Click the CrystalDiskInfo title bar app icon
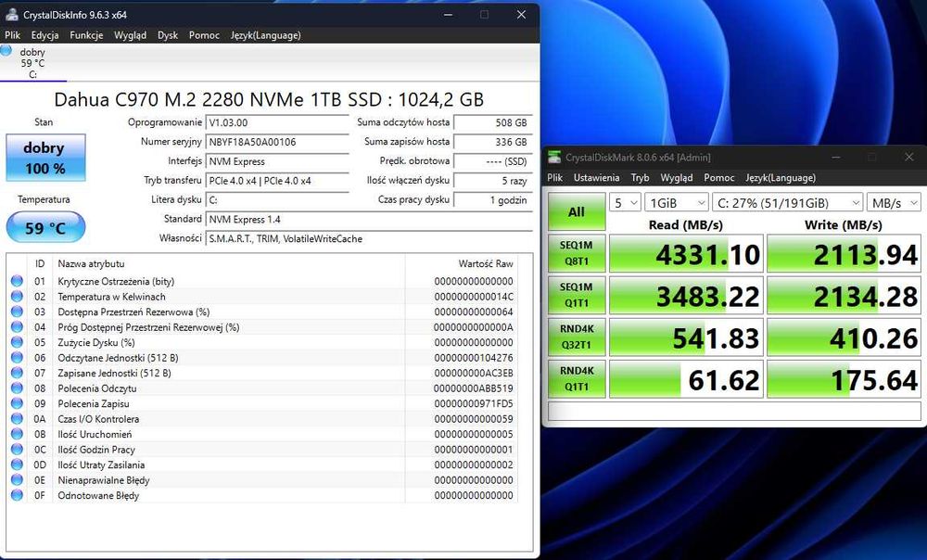Viewport: 927px width, 560px height. (x=11, y=15)
